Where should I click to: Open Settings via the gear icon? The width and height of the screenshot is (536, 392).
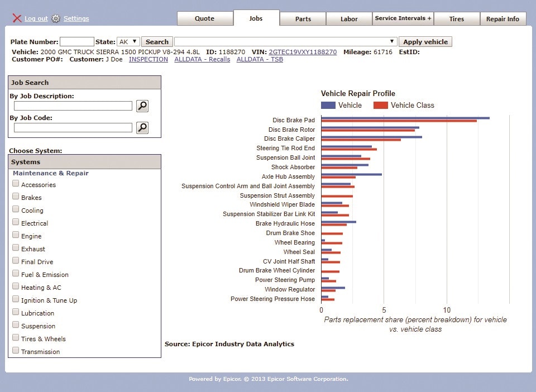point(55,18)
